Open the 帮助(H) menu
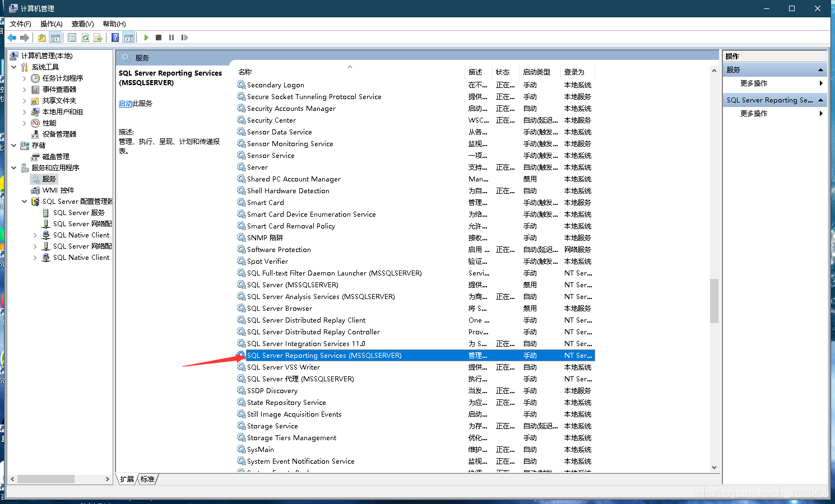 pyautogui.click(x=114, y=24)
